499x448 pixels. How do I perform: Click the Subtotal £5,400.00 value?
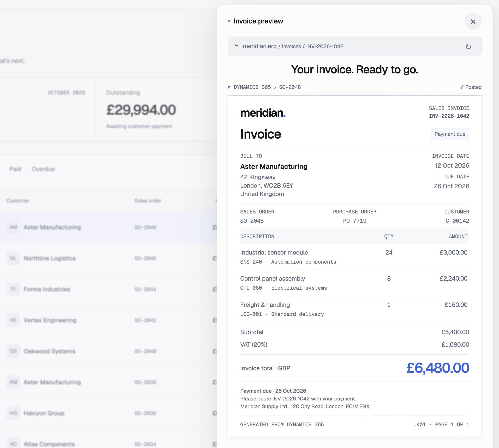click(x=455, y=332)
